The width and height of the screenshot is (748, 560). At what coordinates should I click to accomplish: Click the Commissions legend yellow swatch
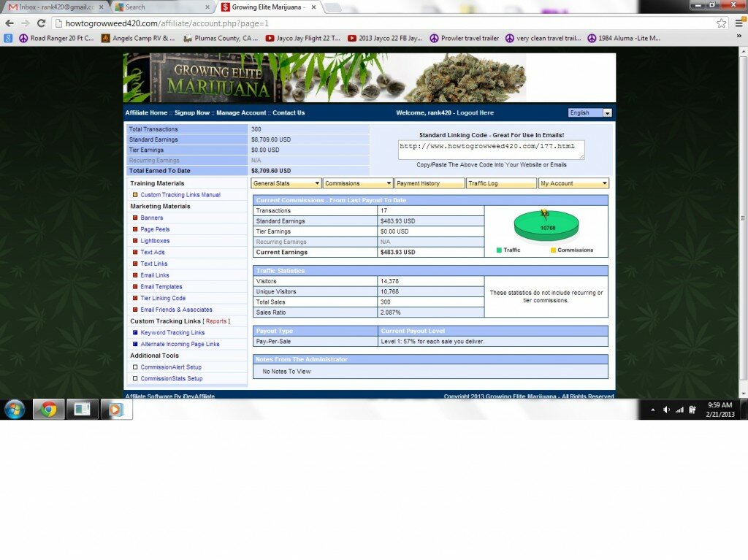pos(554,250)
